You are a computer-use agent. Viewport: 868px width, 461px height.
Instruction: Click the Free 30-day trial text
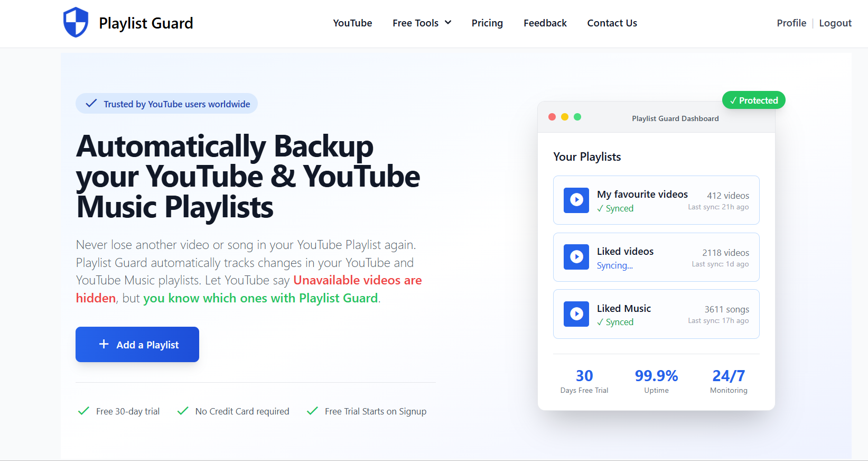click(x=128, y=411)
